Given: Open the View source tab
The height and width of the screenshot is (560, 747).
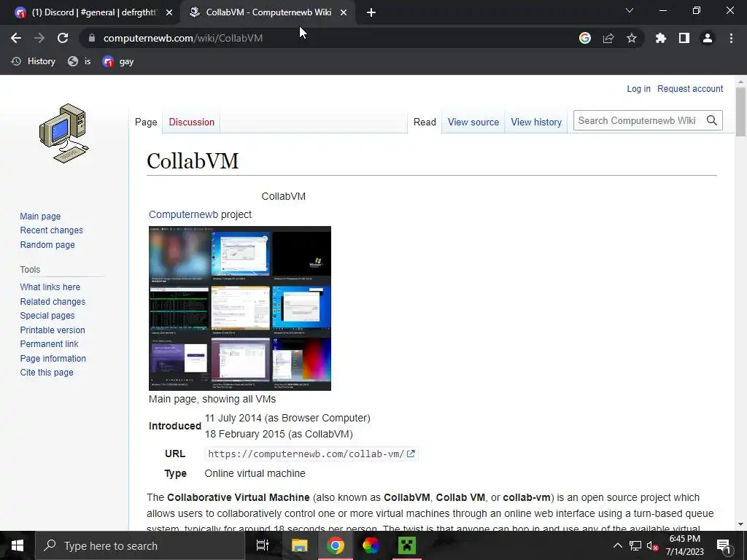Looking at the screenshot, I should click(473, 122).
